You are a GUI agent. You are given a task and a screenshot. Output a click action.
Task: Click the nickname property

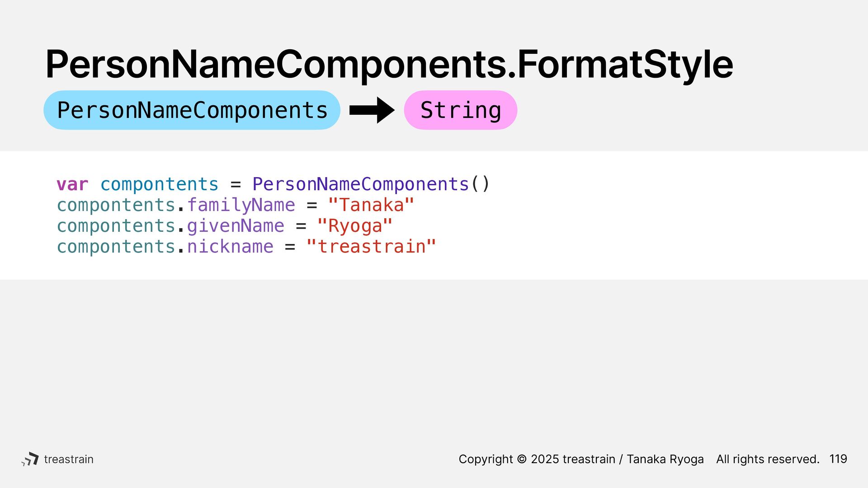click(x=230, y=247)
